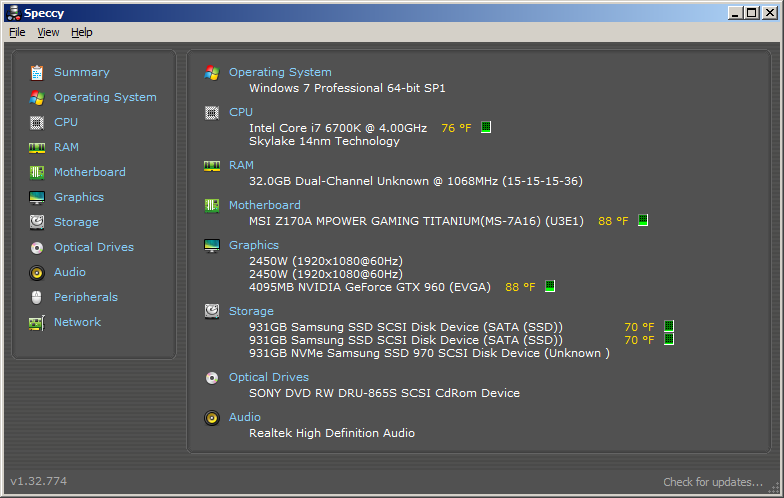Click the Graphics monitor icon in sidebar

tap(37, 198)
